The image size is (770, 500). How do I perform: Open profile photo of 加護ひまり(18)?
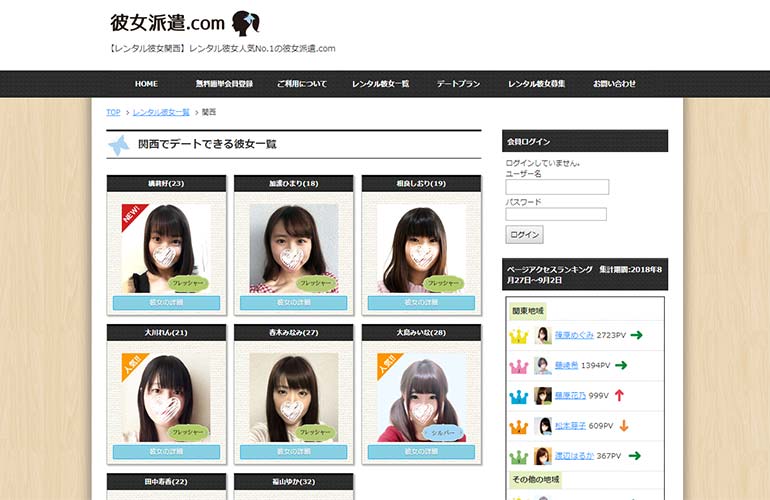coord(294,249)
